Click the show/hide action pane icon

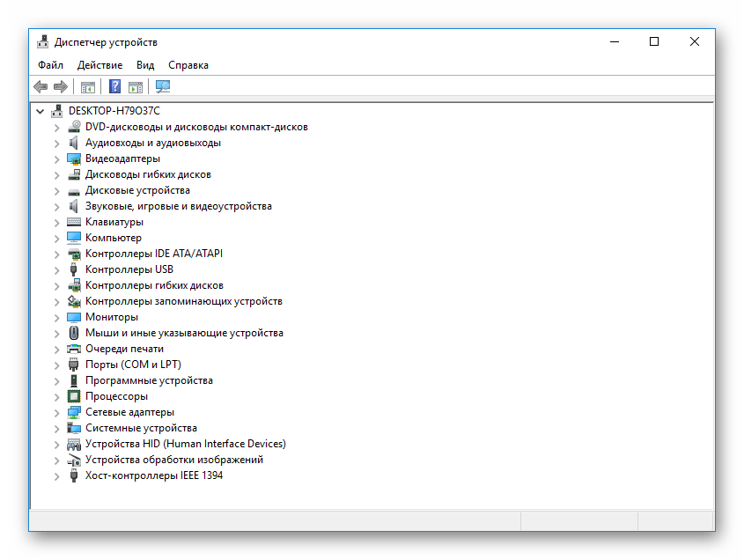click(x=136, y=86)
